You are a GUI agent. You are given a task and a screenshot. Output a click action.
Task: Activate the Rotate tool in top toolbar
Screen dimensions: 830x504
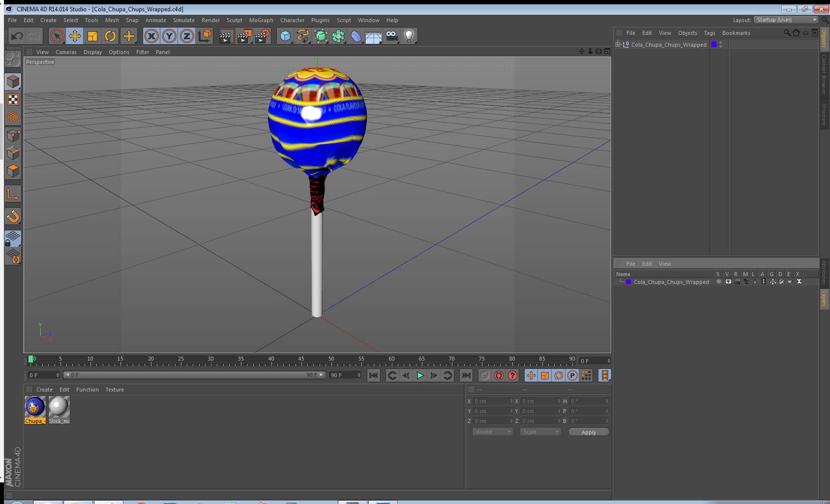point(110,36)
